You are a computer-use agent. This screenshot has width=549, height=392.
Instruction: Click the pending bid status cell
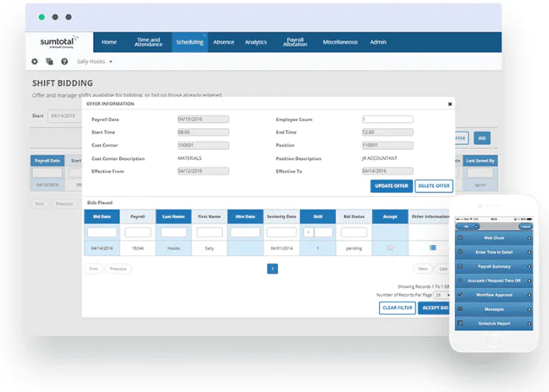click(x=353, y=248)
